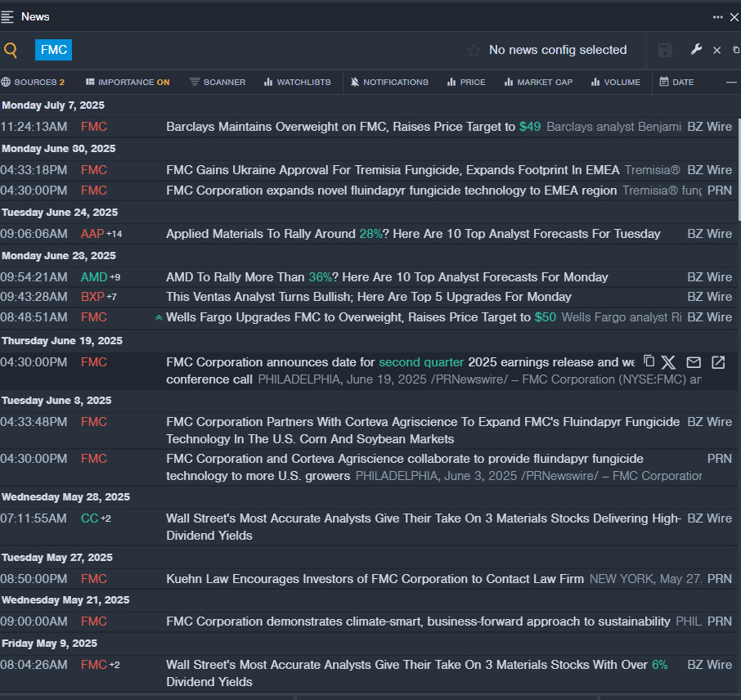Open the Scanner filter

218,83
